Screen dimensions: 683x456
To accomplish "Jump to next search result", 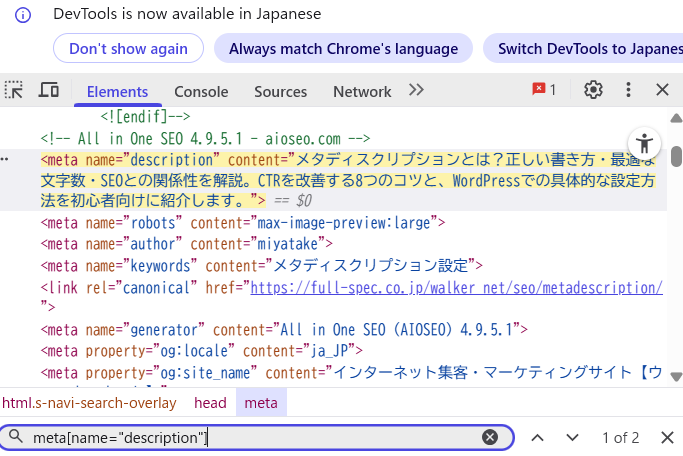I will point(572,437).
